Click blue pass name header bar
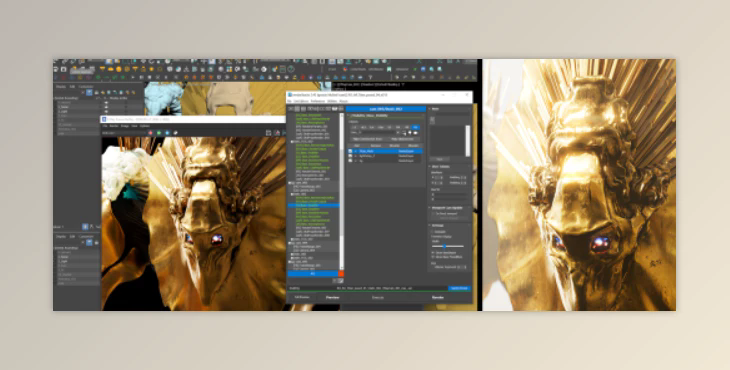Image resolution: width=730 pixels, height=370 pixels. 385,109
